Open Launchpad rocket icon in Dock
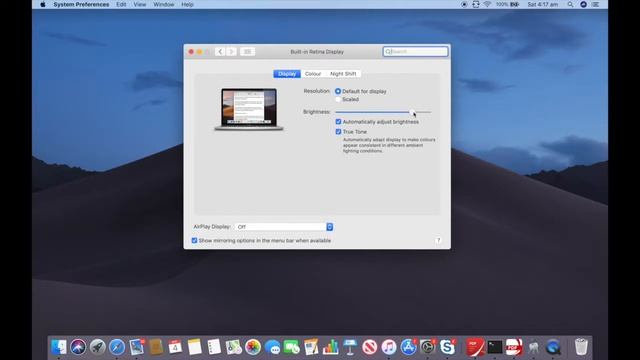The width and height of the screenshot is (640, 360). coord(98,347)
